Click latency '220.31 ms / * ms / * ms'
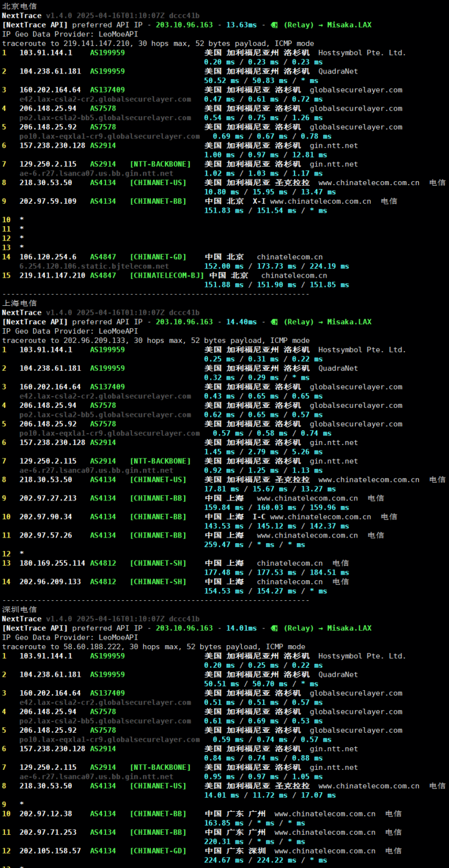449x868 pixels. pyautogui.click(x=254, y=842)
